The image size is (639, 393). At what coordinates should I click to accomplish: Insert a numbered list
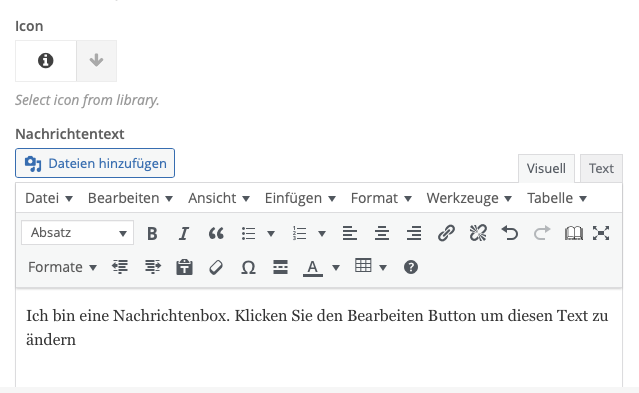tap(300, 233)
